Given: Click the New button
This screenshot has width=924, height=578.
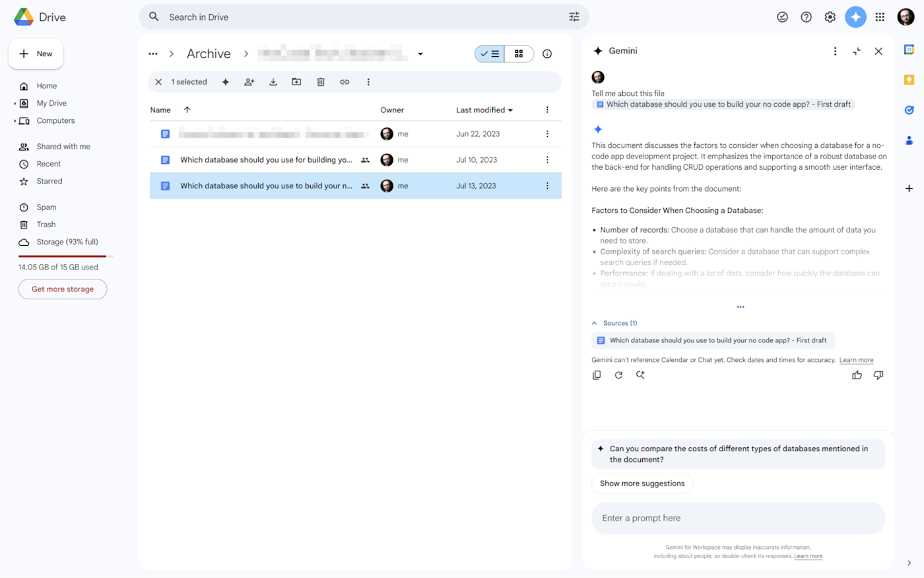Looking at the screenshot, I should 36,54.
